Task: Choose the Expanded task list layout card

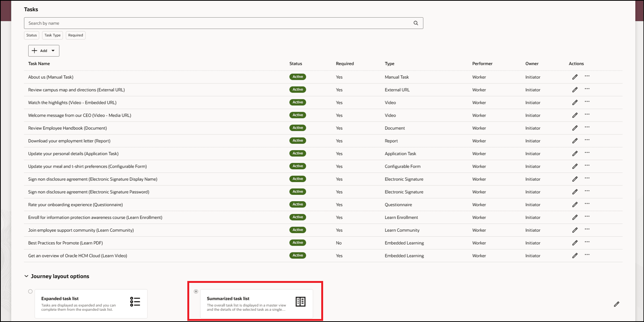Action: tap(91, 304)
